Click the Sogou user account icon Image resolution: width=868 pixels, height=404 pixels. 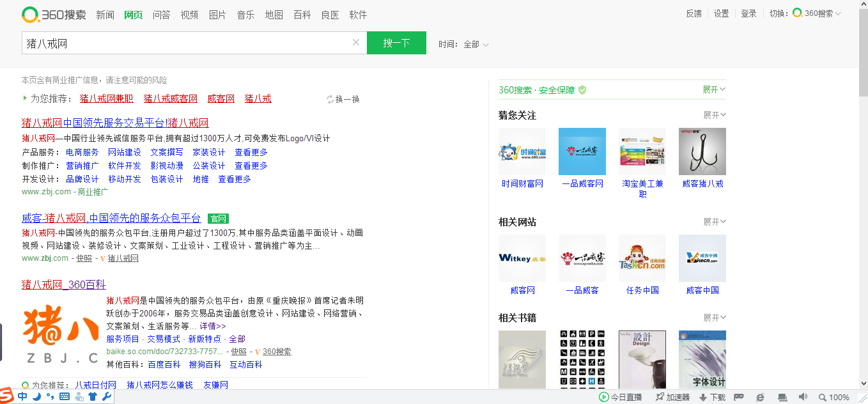pos(79,397)
